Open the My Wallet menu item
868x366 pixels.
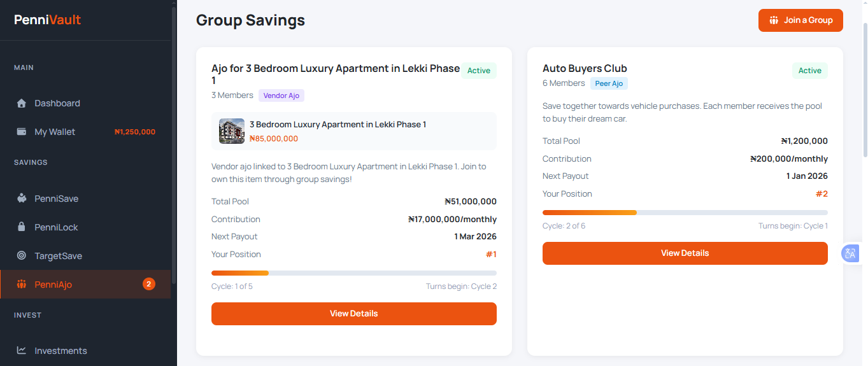click(x=55, y=132)
